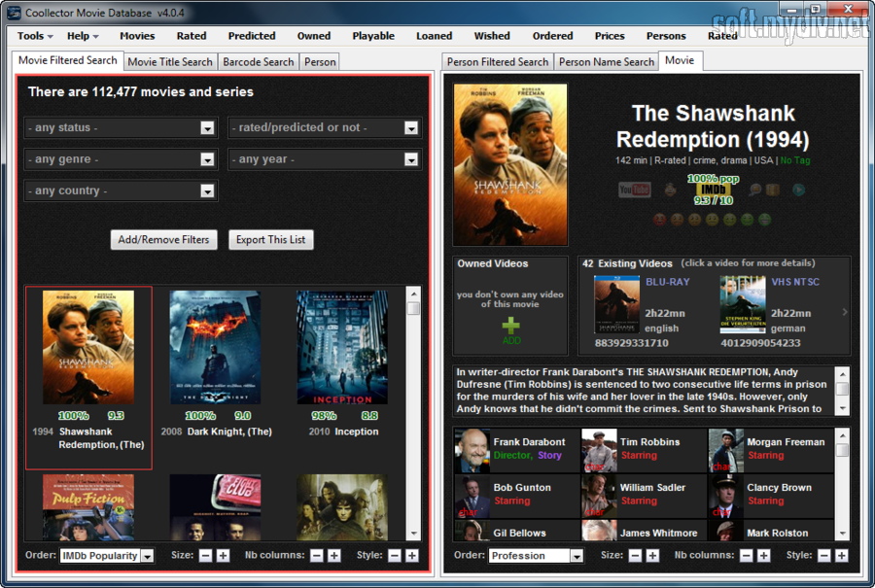Viewport: 875px width, 588px height.
Task: Open the BLU-RAY existing video cover
Action: tap(616, 304)
